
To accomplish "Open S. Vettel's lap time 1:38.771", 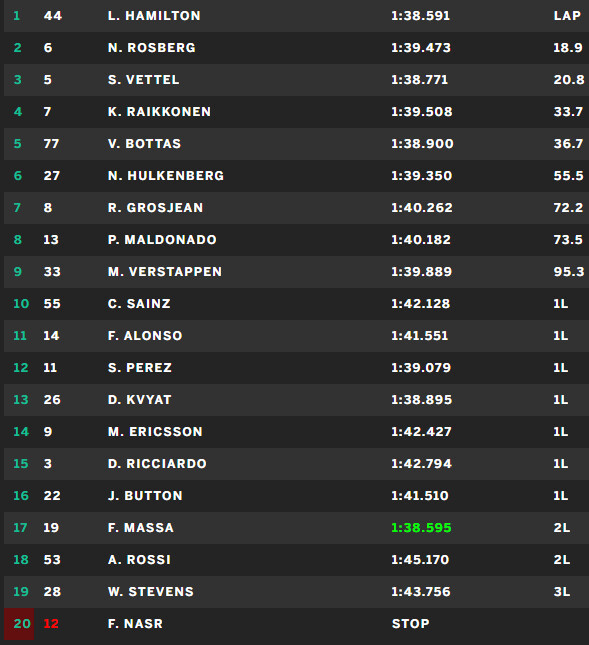I will point(420,80).
